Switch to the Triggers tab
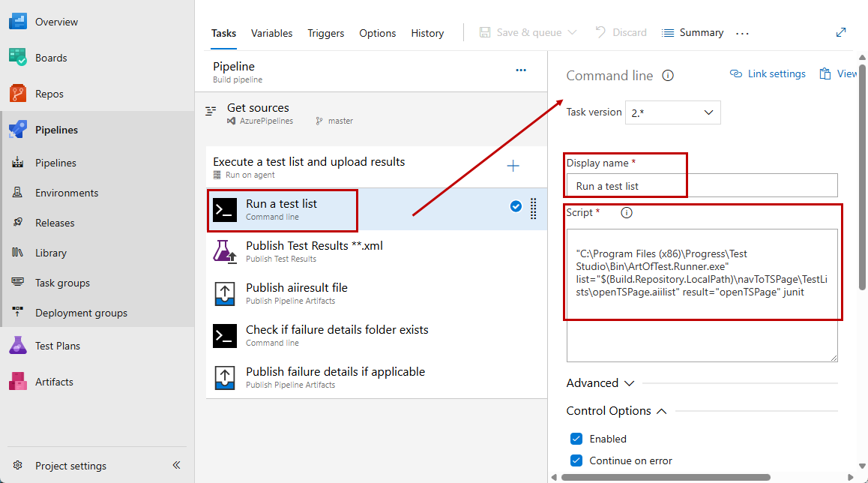868x483 pixels. pos(325,33)
